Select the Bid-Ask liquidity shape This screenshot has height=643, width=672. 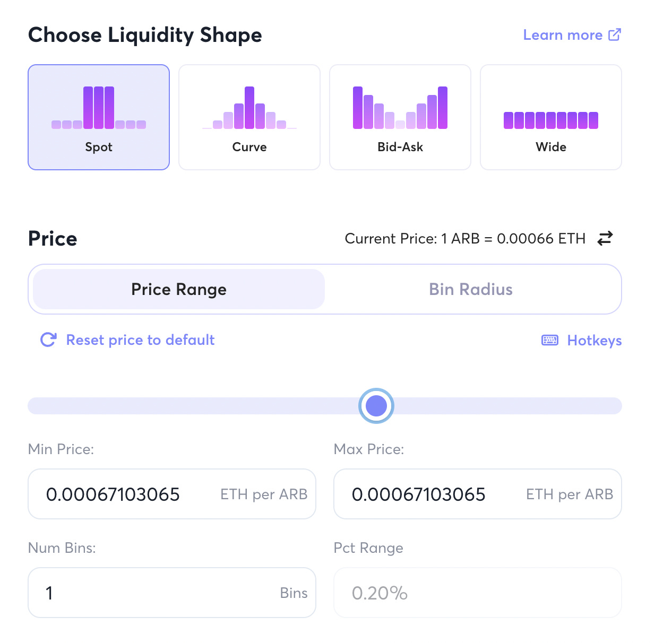[x=400, y=117]
